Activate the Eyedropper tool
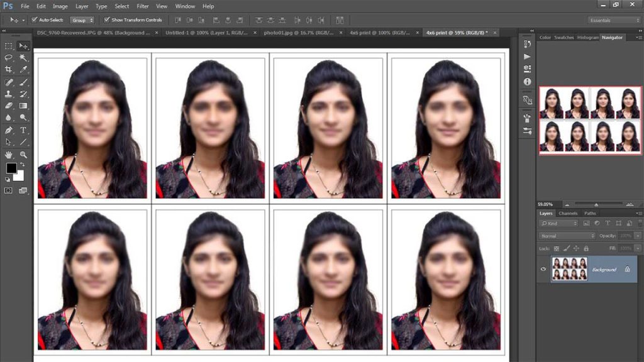The image size is (644, 362). (x=23, y=69)
